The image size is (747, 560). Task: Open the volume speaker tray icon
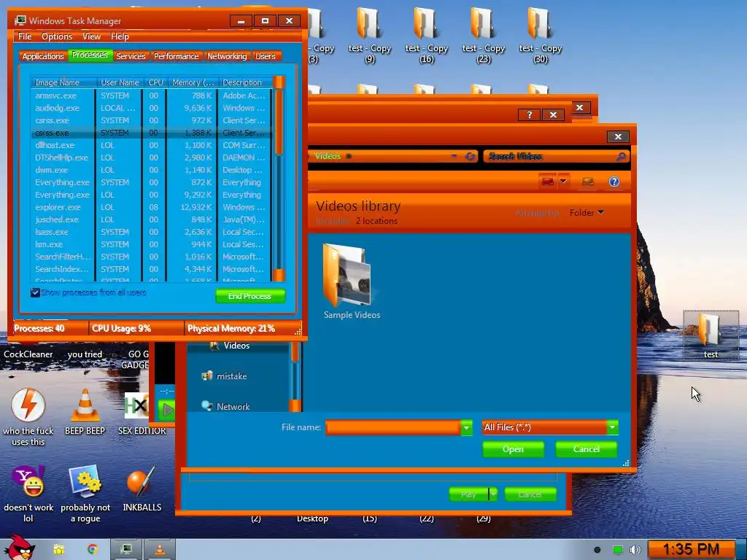click(x=635, y=550)
